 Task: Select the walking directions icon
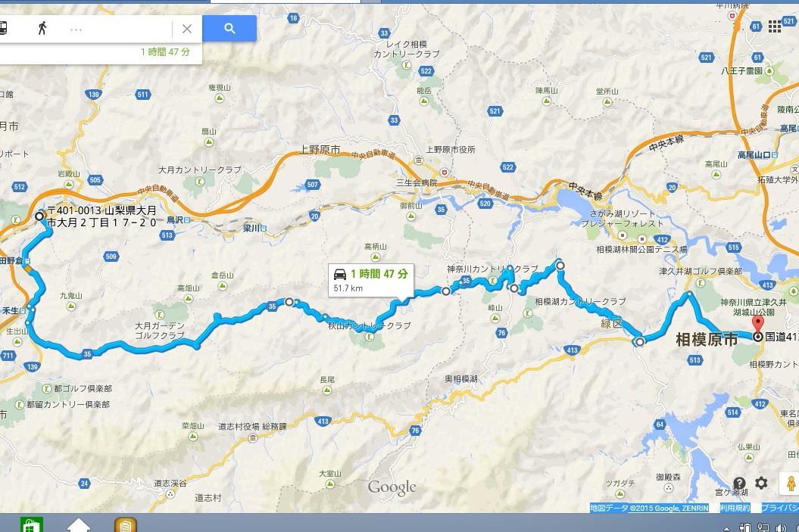click(42, 28)
